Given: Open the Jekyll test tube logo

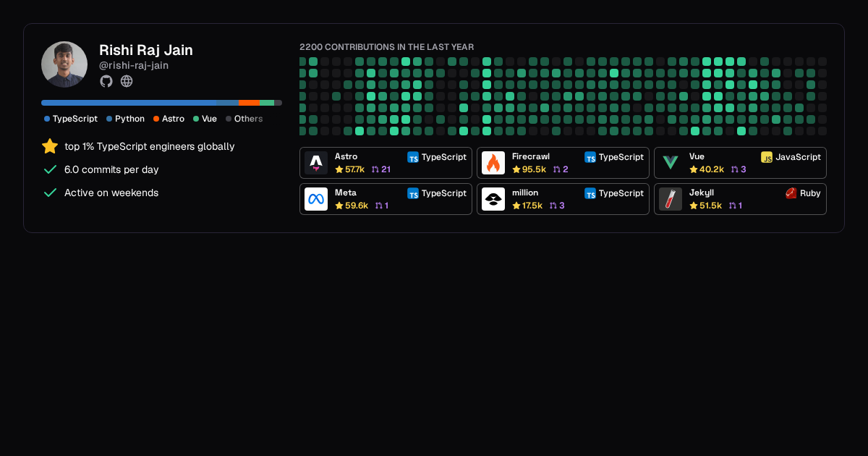Looking at the screenshot, I should tap(671, 199).
